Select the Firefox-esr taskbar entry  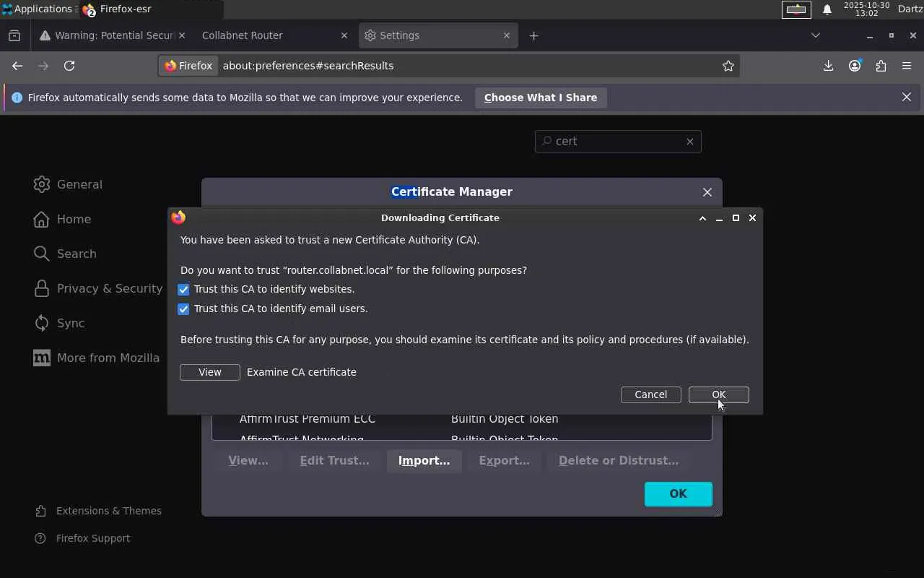tap(152, 9)
